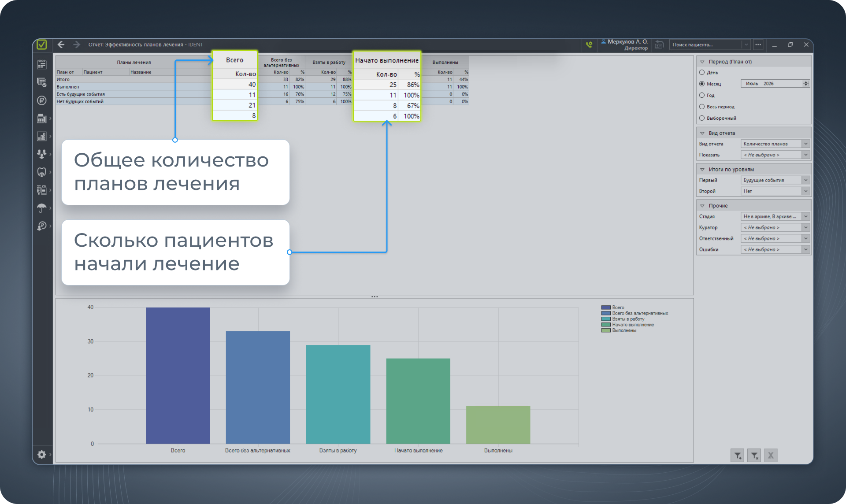846x504 pixels.
Task: Expand the chevron beside the cash register icon
Action: pyautogui.click(x=50, y=119)
